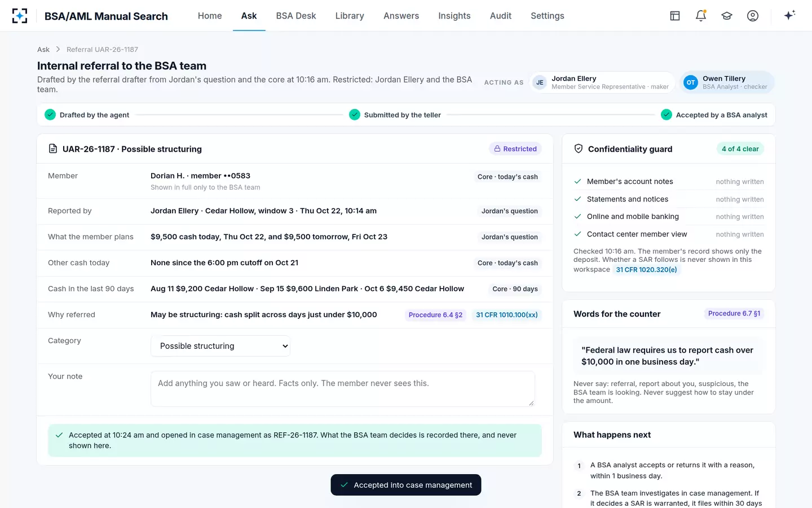Click the shield icon in Confidentiality guard
812x508 pixels.
pos(579,149)
